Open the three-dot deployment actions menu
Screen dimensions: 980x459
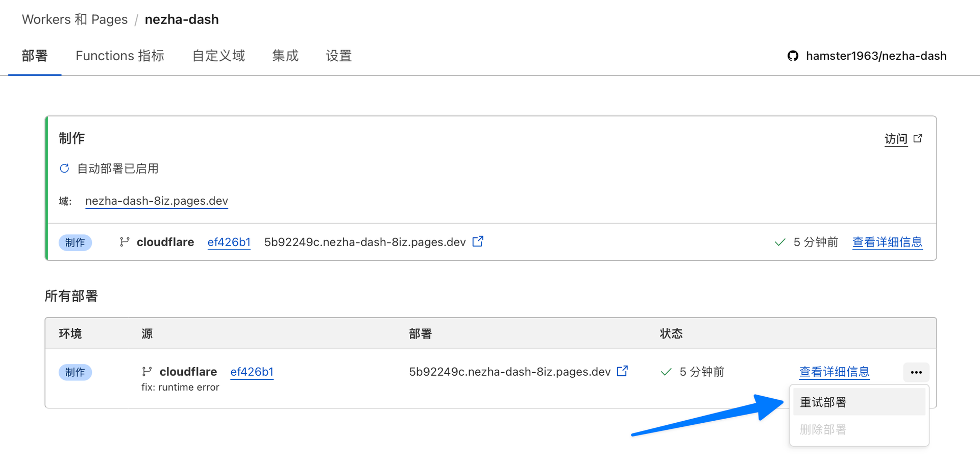pyautogui.click(x=916, y=372)
